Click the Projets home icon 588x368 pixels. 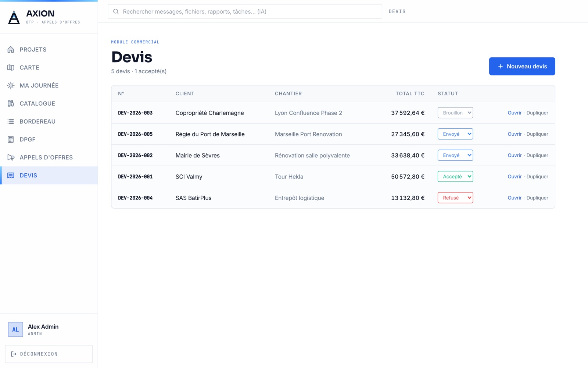click(x=11, y=49)
